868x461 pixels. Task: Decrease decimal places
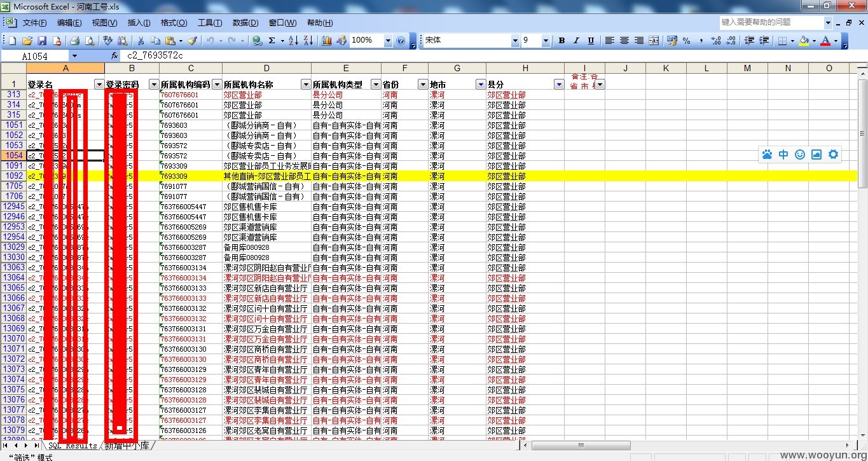pos(731,41)
